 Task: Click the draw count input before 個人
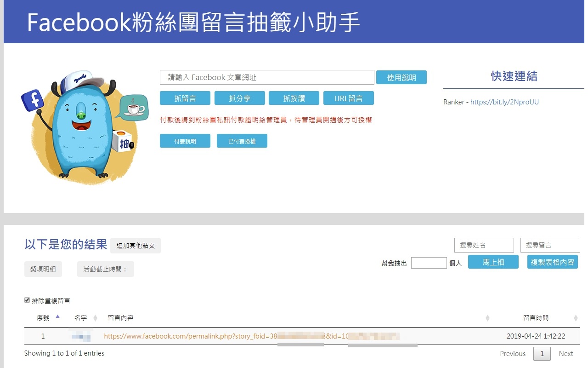click(x=429, y=263)
